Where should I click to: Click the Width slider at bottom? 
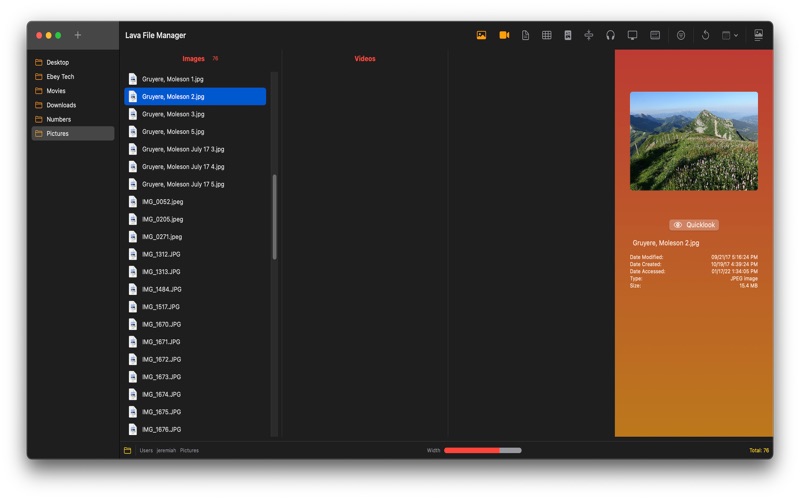(x=482, y=451)
